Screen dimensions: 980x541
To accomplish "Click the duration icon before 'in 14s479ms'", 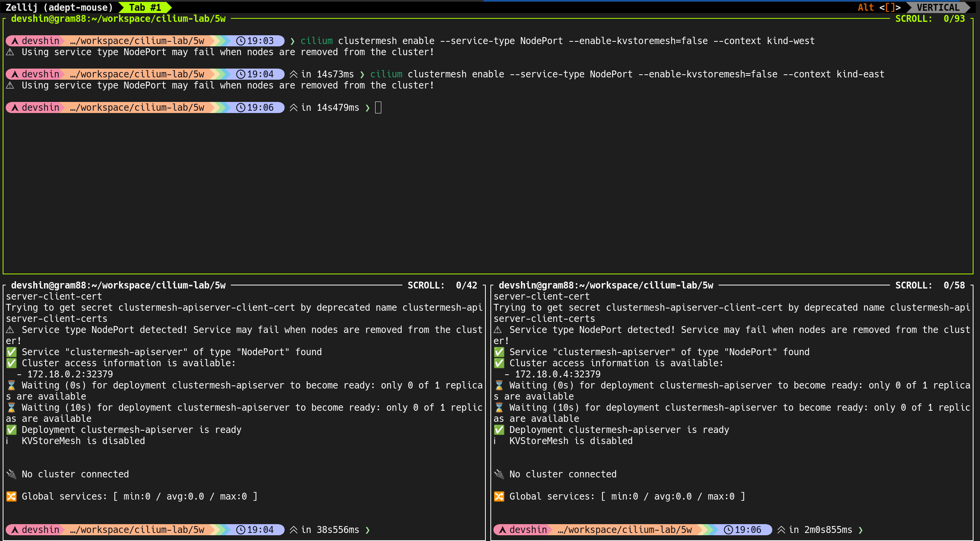I will (294, 108).
